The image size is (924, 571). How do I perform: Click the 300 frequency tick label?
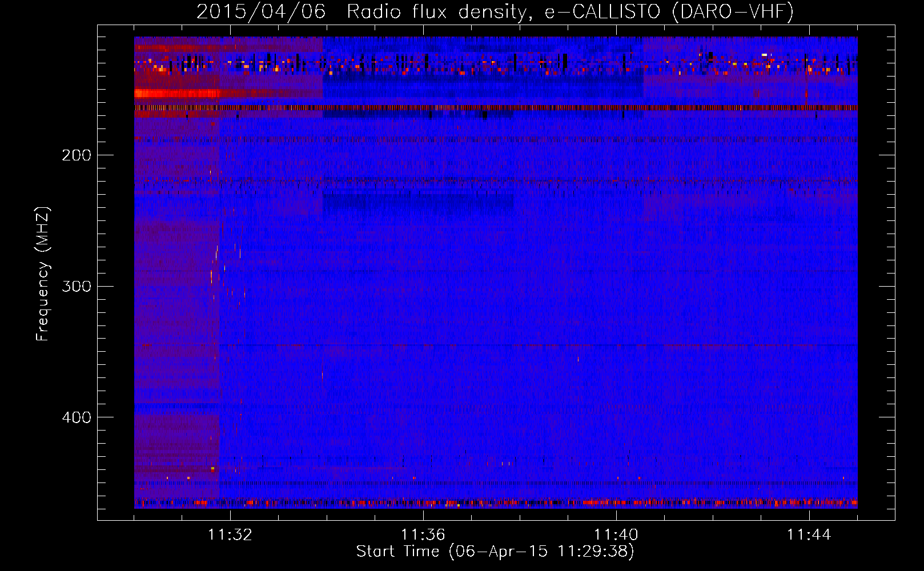coord(77,286)
